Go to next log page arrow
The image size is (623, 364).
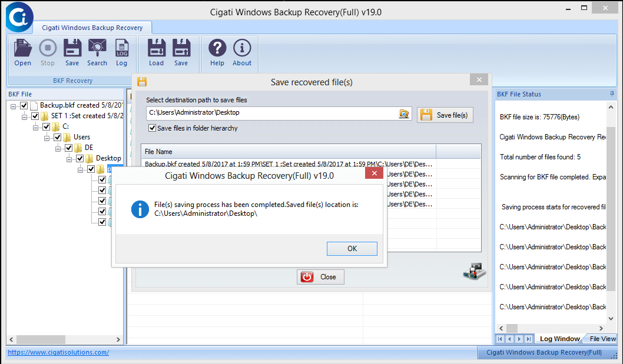click(519, 339)
